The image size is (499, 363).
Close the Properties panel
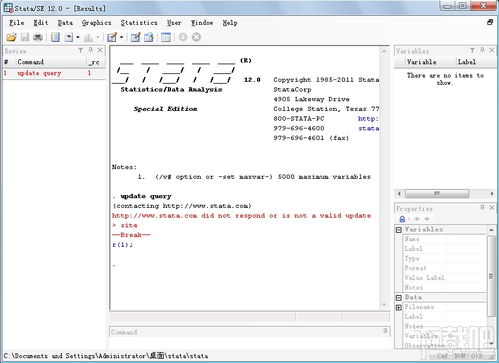(492, 207)
